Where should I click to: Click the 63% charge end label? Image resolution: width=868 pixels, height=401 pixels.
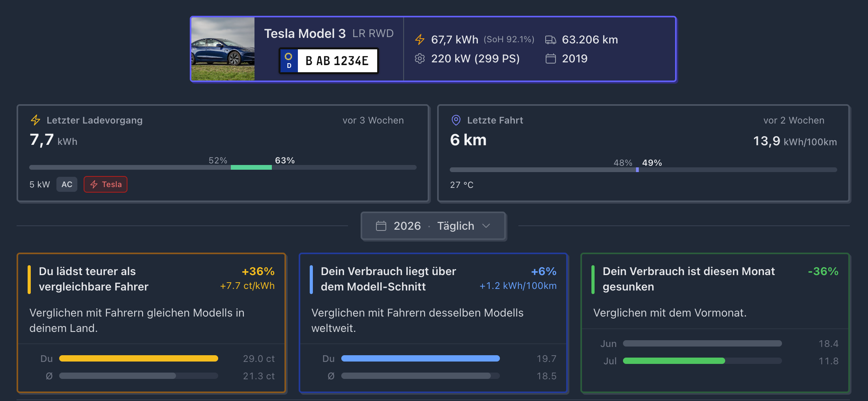[x=285, y=160]
